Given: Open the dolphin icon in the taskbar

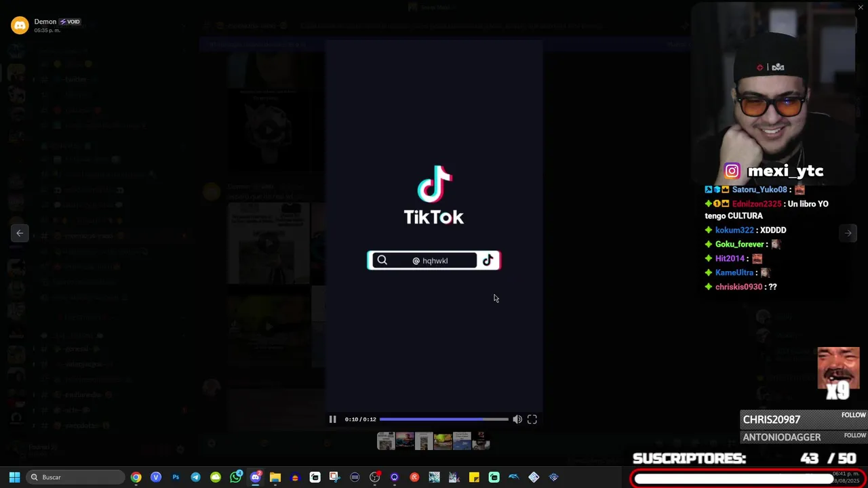Looking at the screenshot, I should pyautogui.click(x=514, y=477).
